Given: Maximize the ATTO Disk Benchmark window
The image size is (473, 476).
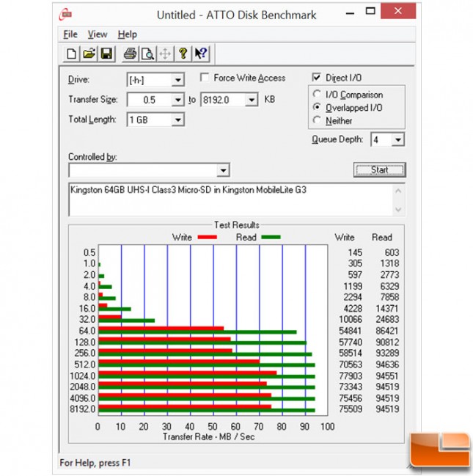Looking at the screenshot, I should (x=370, y=12).
